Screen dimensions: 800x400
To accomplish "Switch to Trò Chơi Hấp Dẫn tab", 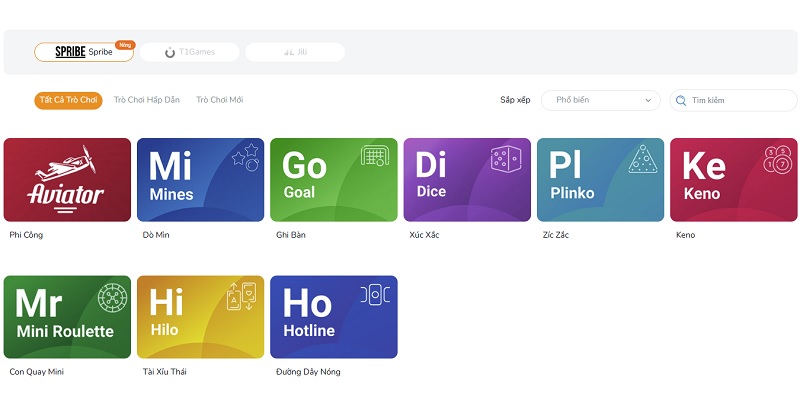I will (x=146, y=100).
